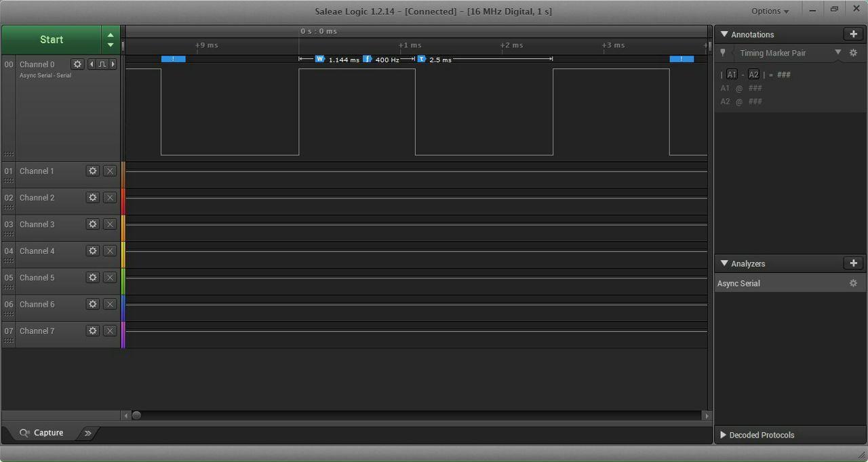Open the double-chevron tab overflow

(x=87, y=433)
